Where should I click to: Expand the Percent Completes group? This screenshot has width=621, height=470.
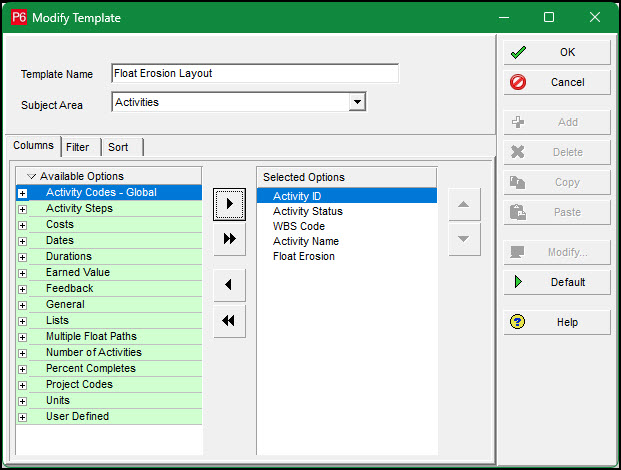[x=23, y=369]
